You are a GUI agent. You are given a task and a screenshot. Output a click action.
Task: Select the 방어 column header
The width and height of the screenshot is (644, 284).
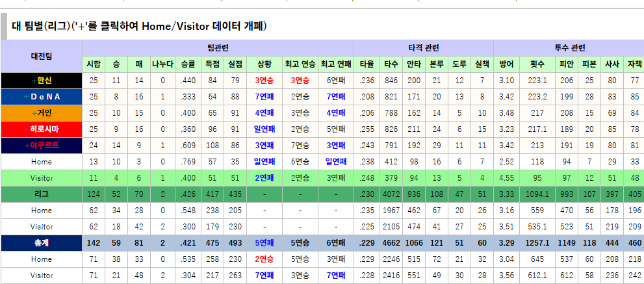pyautogui.click(x=506, y=64)
